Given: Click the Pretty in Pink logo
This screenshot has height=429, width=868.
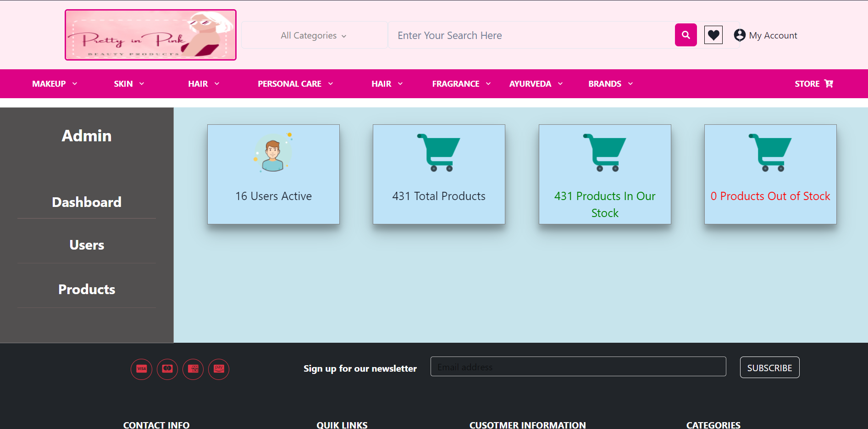Looking at the screenshot, I should (x=150, y=34).
